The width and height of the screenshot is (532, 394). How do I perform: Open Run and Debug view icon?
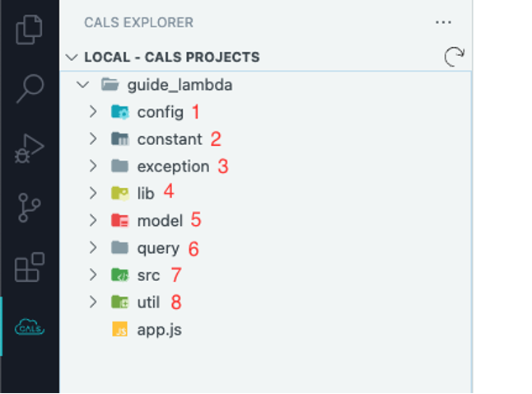(x=30, y=148)
